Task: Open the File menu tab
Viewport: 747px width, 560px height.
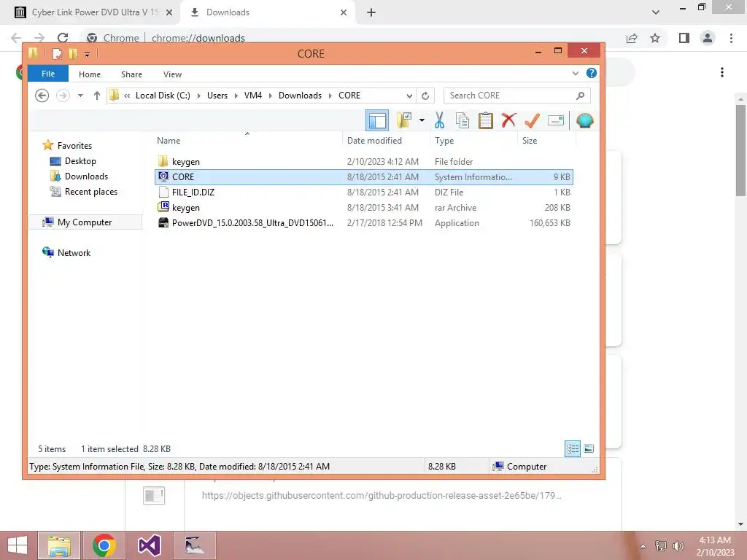Action: 48,74
